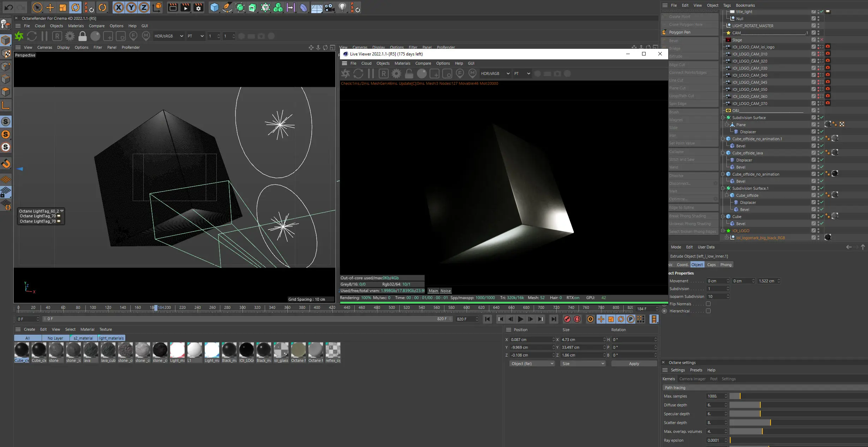
Task: Enable the Flip Normals checkbox
Action: coord(708,304)
